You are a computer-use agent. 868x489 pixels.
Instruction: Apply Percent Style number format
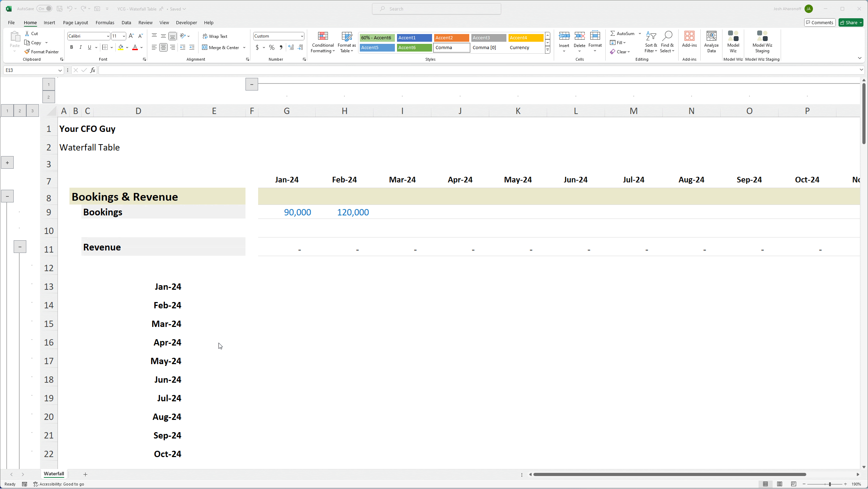coord(271,47)
